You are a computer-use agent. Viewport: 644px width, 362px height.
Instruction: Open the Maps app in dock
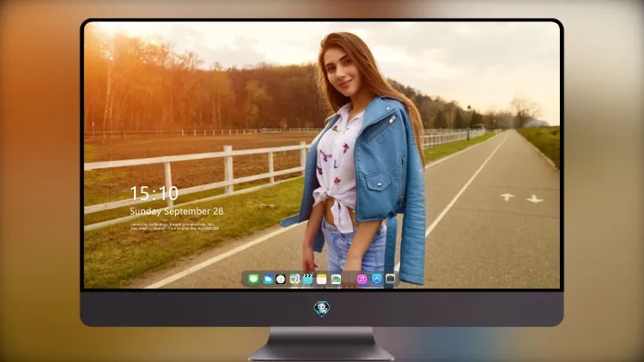[x=294, y=280]
